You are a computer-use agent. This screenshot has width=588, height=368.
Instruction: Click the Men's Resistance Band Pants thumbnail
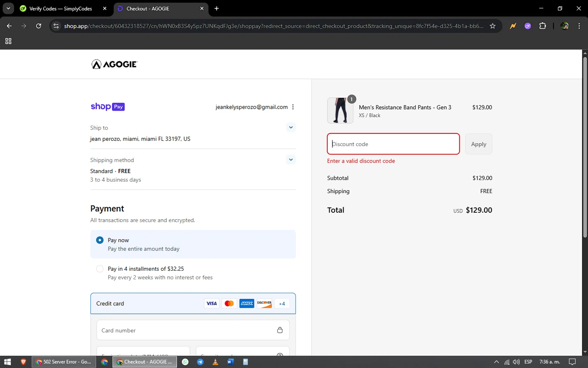340,111
